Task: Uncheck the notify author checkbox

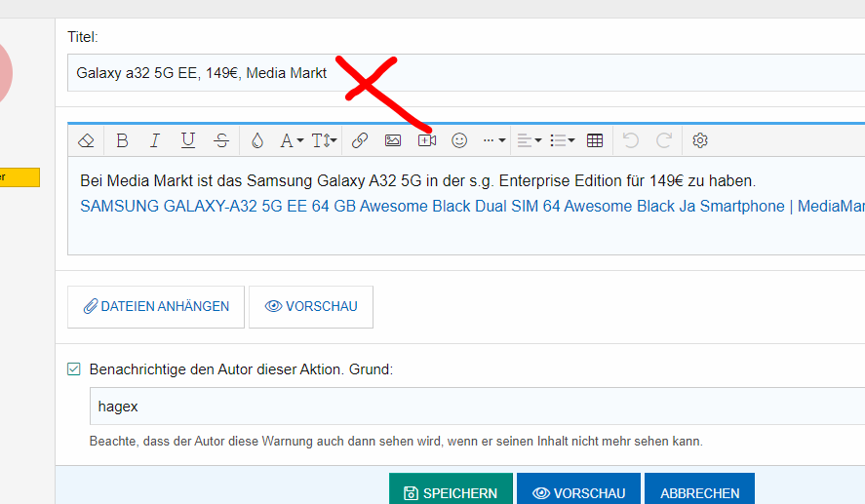Action: click(74, 369)
